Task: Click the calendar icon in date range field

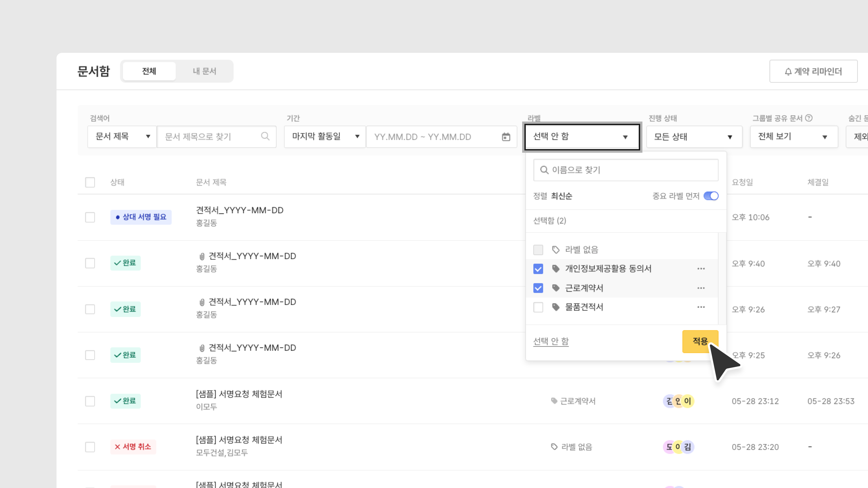Action: click(x=506, y=137)
